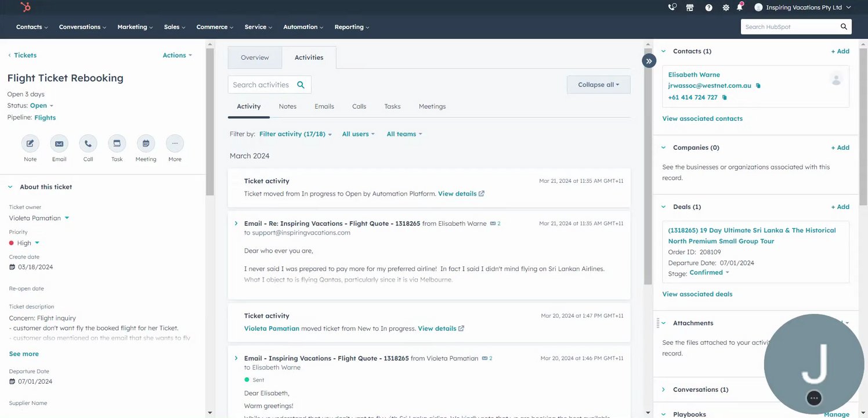Open the More actions icon
Viewport: 868px width, 418px height.
point(175,143)
